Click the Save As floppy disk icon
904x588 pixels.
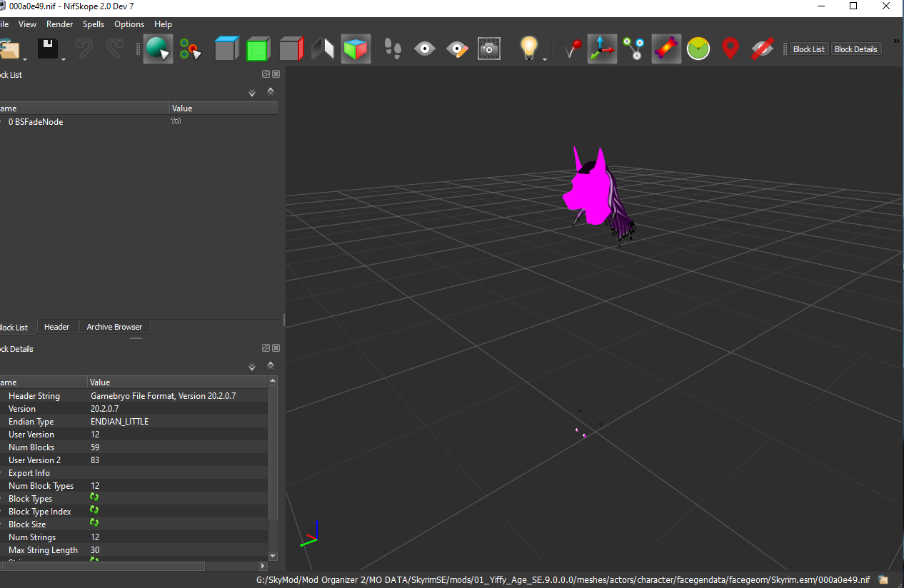pyautogui.click(x=48, y=49)
